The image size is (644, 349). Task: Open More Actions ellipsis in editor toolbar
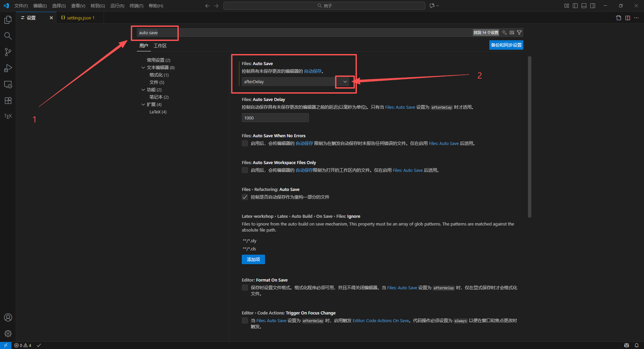pos(636,18)
